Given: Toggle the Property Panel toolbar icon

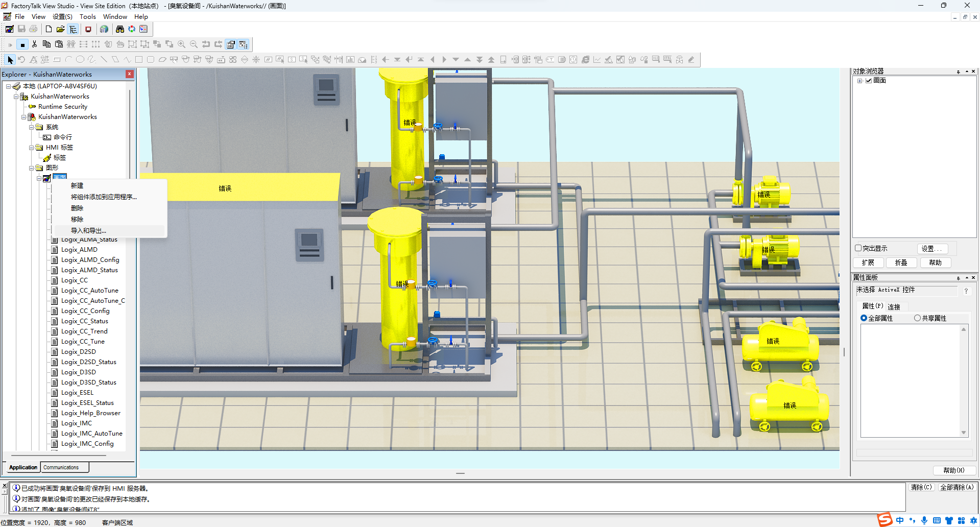Looking at the screenshot, I should tap(231, 44).
